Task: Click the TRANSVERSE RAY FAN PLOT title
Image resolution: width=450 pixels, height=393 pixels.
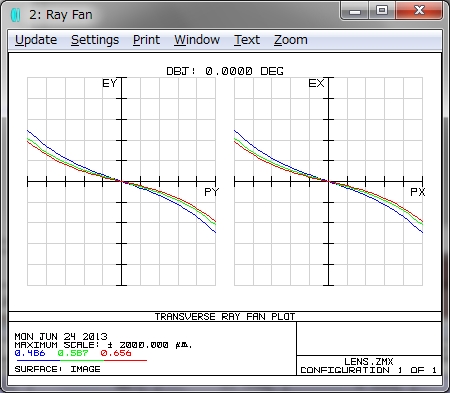Action: 225,316
